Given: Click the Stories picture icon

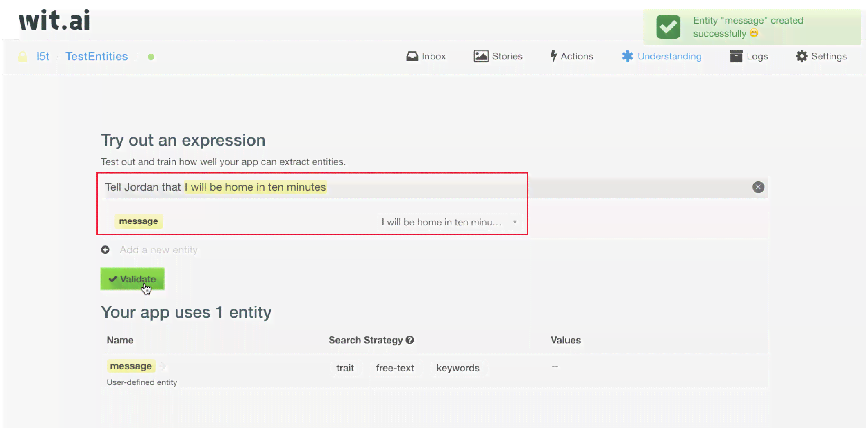Looking at the screenshot, I should (481, 56).
